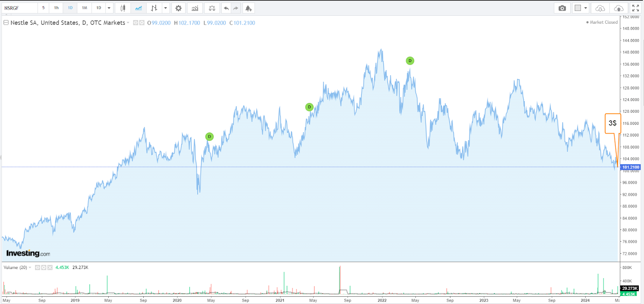Click the high value H 102.1700
This screenshot has width=644, height=304.
pos(187,23)
